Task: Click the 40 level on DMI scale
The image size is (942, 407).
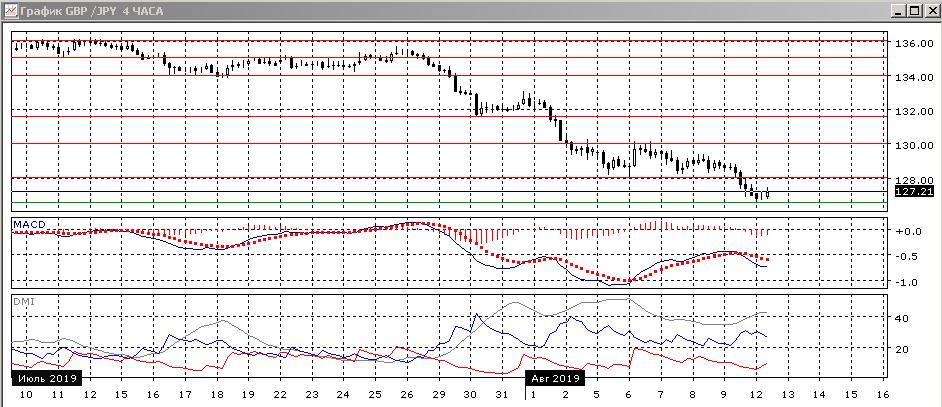Action: pyautogui.click(x=902, y=318)
